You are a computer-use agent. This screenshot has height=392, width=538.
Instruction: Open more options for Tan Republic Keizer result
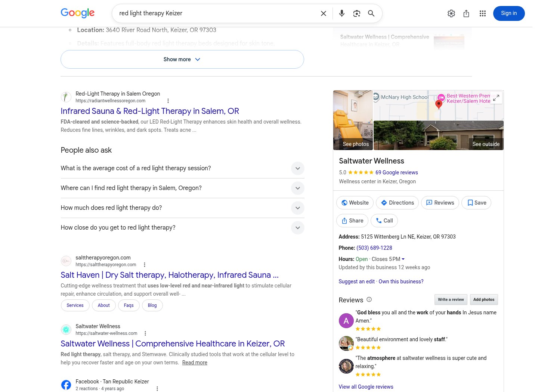(157, 389)
